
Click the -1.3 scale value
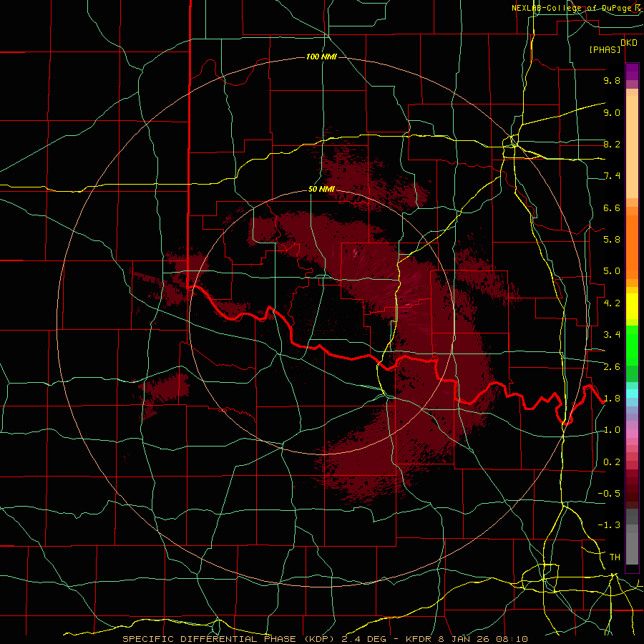[x=609, y=525]
